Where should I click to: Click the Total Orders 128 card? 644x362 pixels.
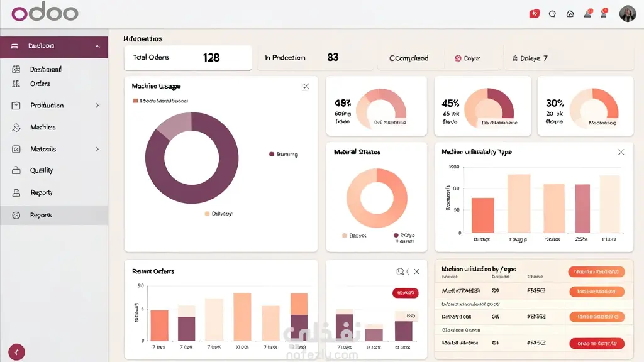[187, 58]
